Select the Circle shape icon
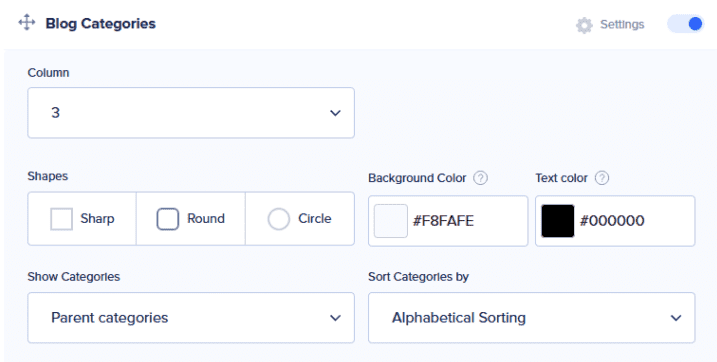Viewport: 717px width, 362px height. click(278, 219)
